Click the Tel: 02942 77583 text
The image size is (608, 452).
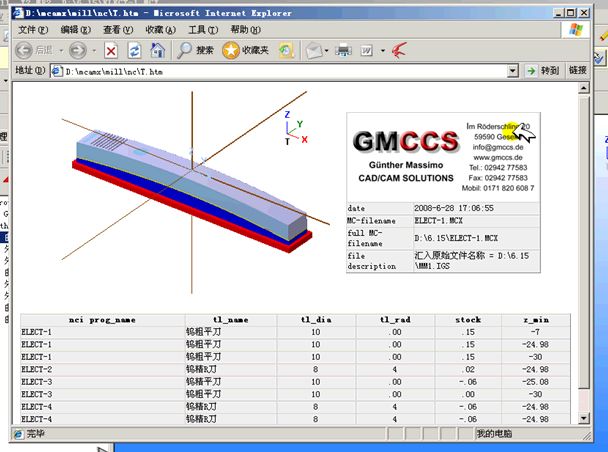[x=498, y=167]
